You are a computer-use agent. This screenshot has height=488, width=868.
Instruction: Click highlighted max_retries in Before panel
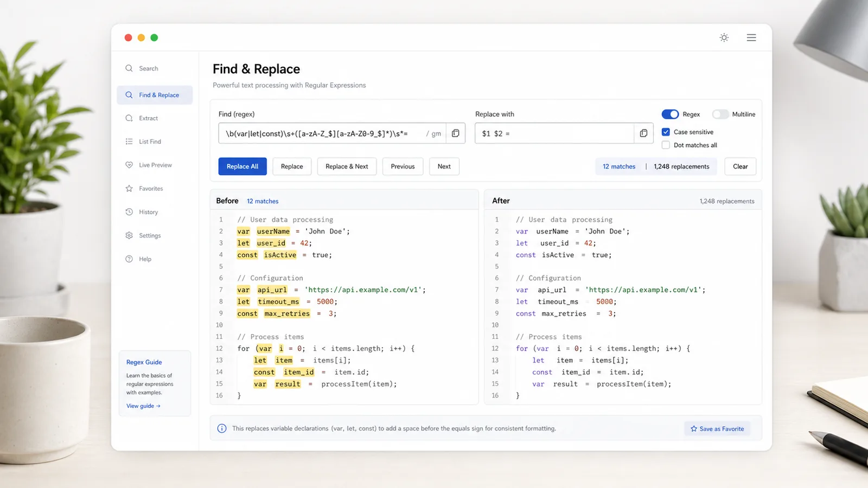tap(287, 313)
